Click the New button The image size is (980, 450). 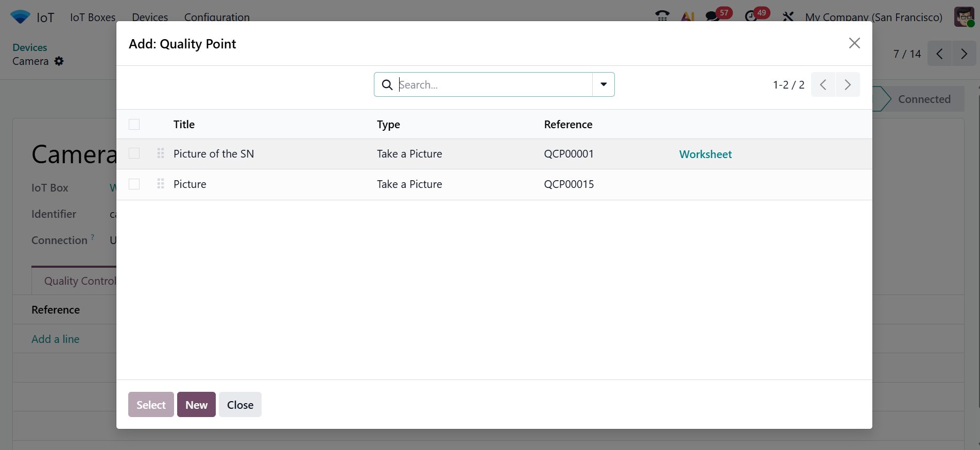coord(196,405)
